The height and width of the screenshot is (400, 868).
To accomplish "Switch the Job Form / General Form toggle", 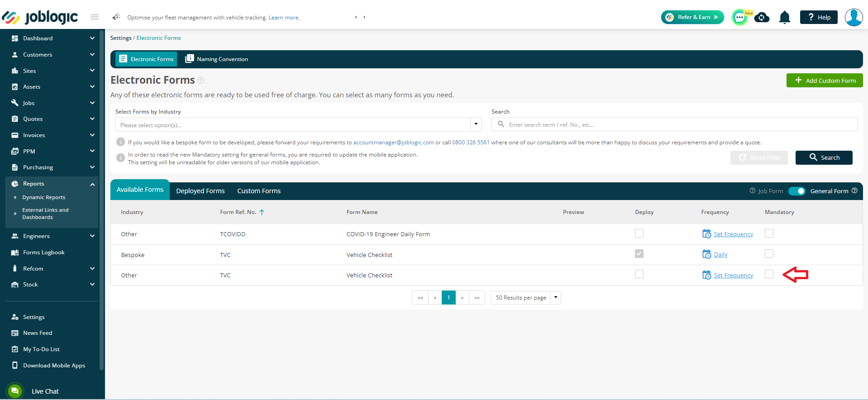I will click(x=797, y=191).
